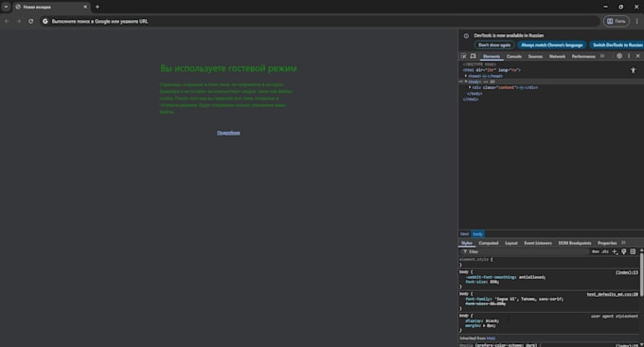Image resolution: width=644 pixels, height=347 pixels.
Task: Click Switch DevTools to Russian button
Action: (x=617, y=46)
